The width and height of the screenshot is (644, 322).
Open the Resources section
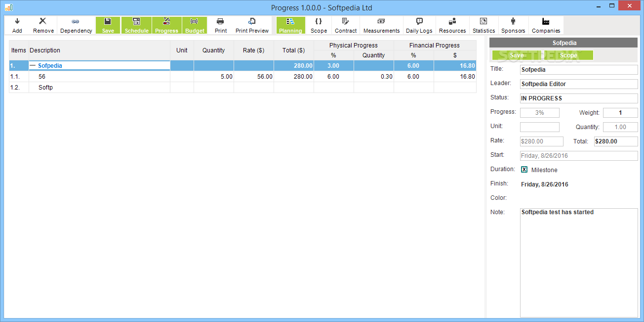pos(452,25)
